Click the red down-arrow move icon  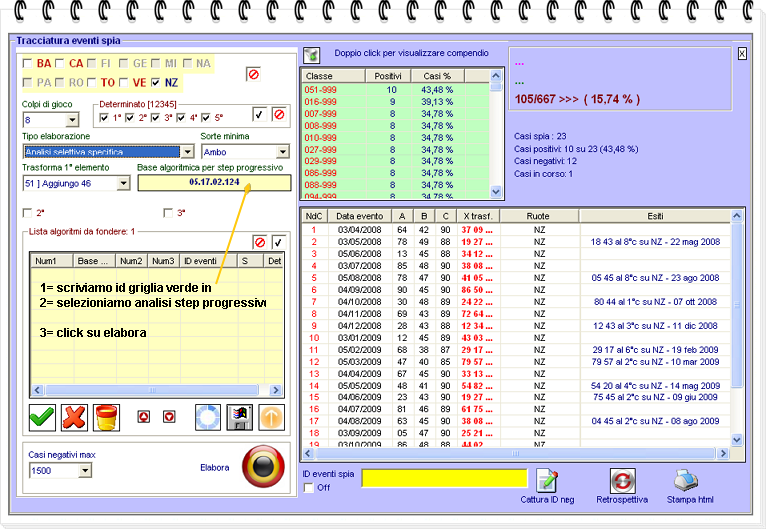click(169, 417)
